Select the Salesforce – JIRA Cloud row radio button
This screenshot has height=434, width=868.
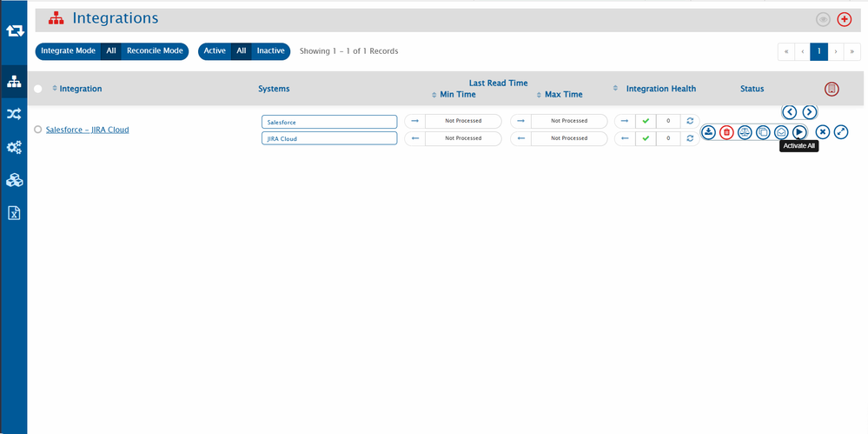pos(37,130)
